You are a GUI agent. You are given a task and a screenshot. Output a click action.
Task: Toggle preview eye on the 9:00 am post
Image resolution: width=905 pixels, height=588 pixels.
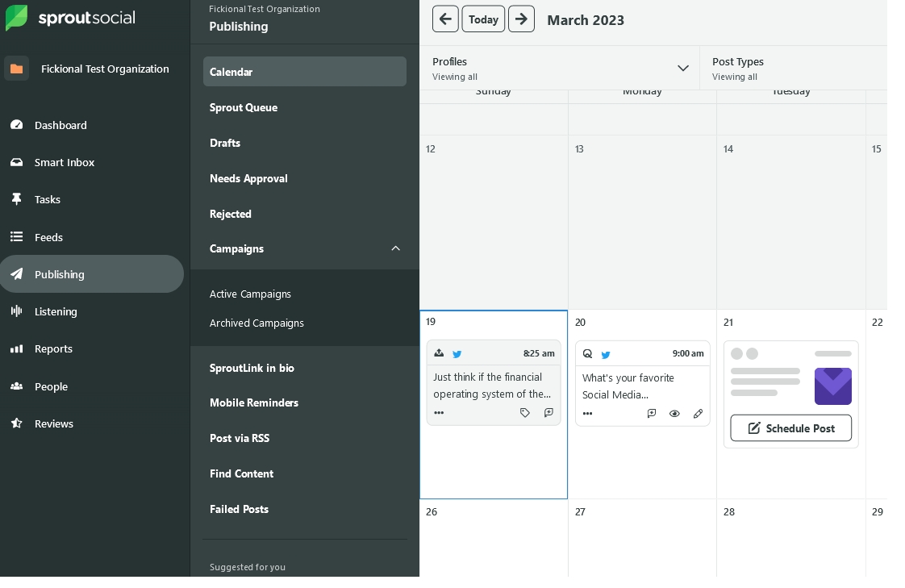(x=675, y=414)
